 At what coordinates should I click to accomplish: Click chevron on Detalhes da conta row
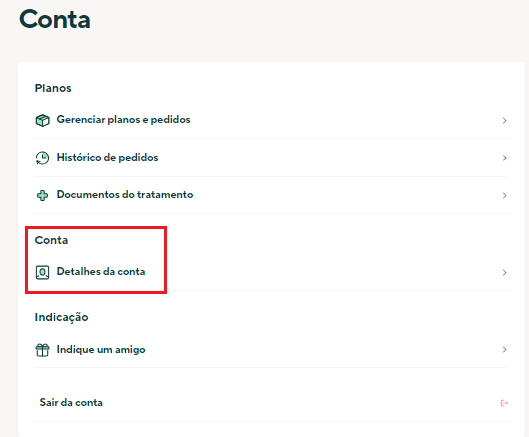point(504,272)
